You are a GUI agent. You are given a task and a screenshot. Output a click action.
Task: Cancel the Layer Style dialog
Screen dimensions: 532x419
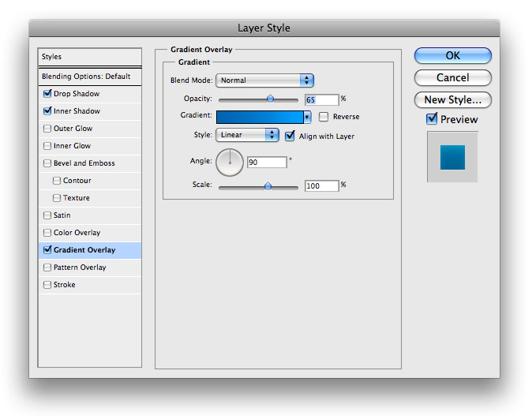coord(452,77)
